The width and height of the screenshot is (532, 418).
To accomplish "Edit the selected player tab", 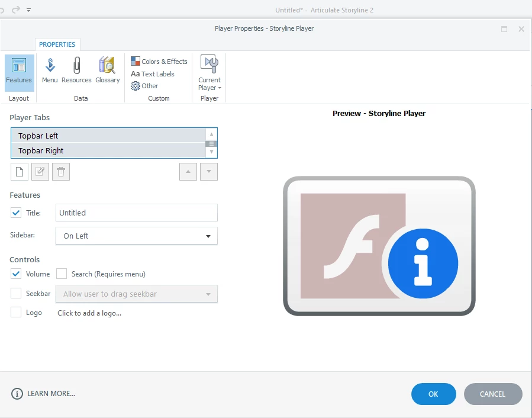I will pos(40,172).
